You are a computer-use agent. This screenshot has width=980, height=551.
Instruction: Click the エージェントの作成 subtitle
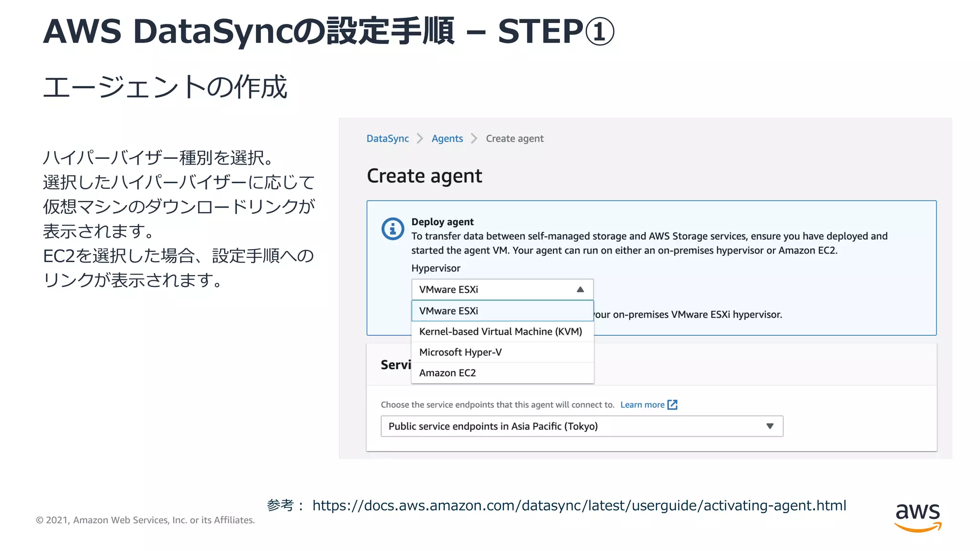coord(165,87)
